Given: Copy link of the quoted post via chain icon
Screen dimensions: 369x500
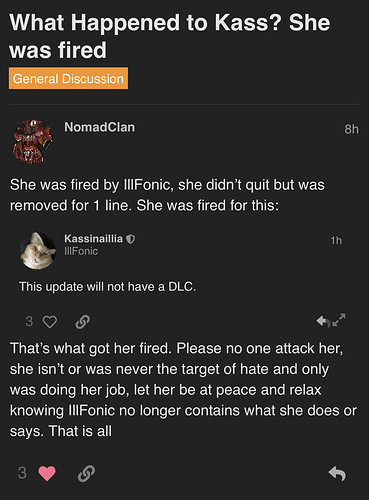Looking at the screenshot, I should [83, 322].
